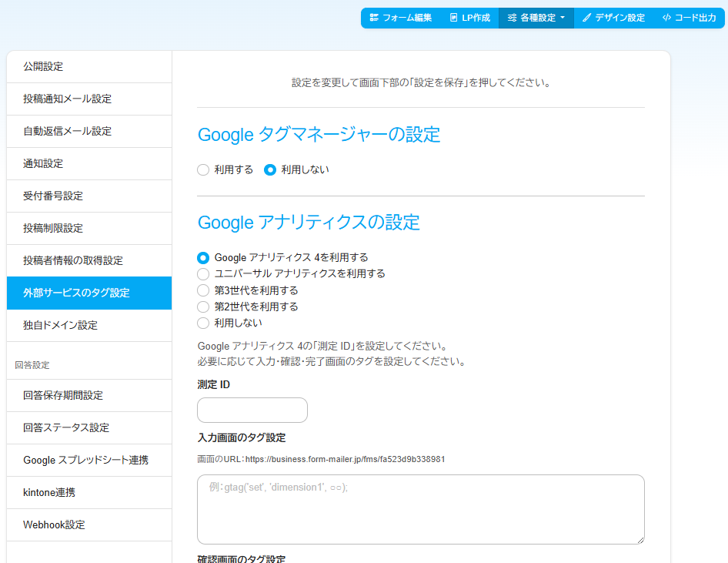
Task: Expand the 各種設定 dropdown caret
Action: tap(563, 18)
